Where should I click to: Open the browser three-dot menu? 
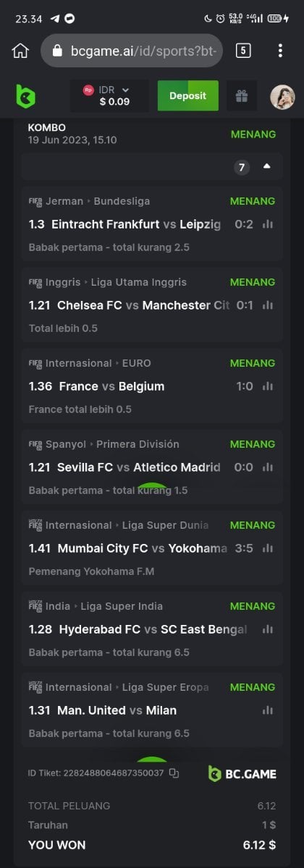[280, 51]
